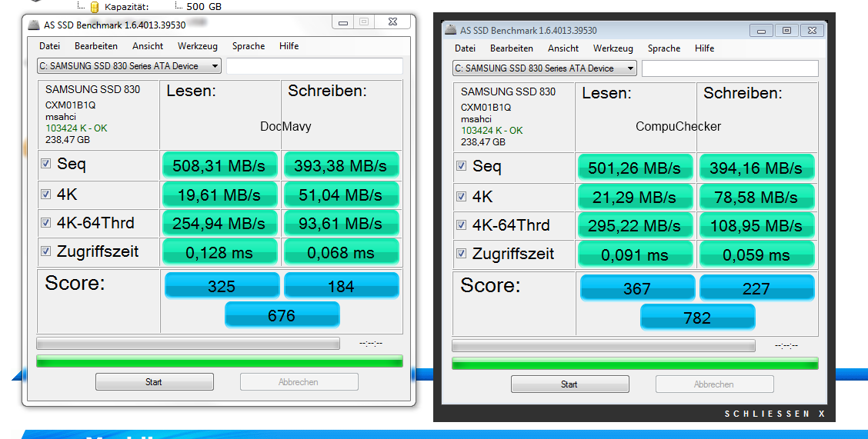Open Datei menu in DocMavy window
The image size is (868, 439).
(x=49, y=46)
